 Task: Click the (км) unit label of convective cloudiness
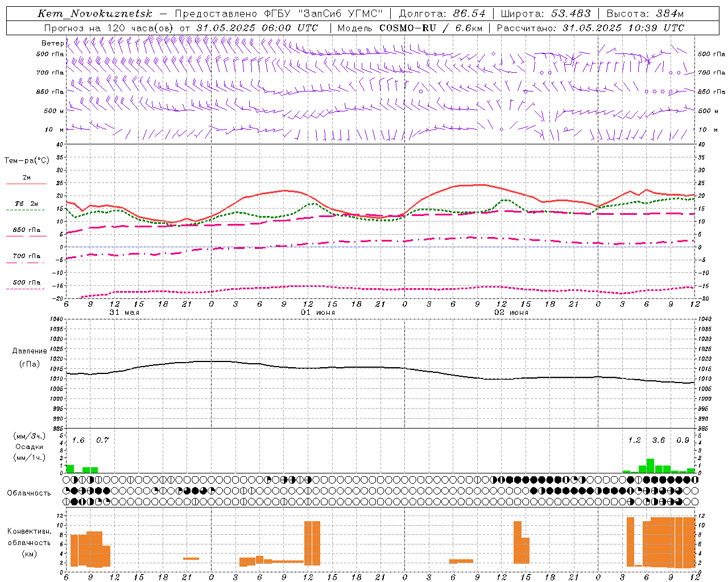pos(30,554)
